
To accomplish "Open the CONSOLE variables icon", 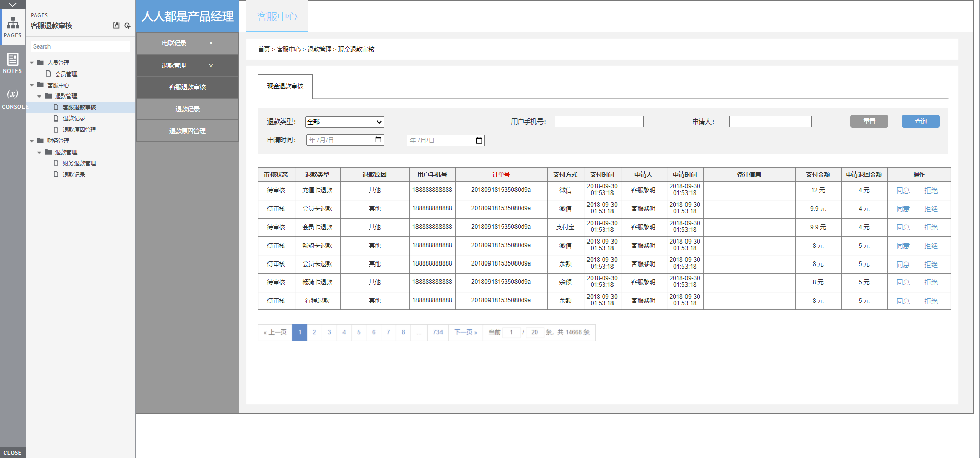I will (x=13, y=99).
